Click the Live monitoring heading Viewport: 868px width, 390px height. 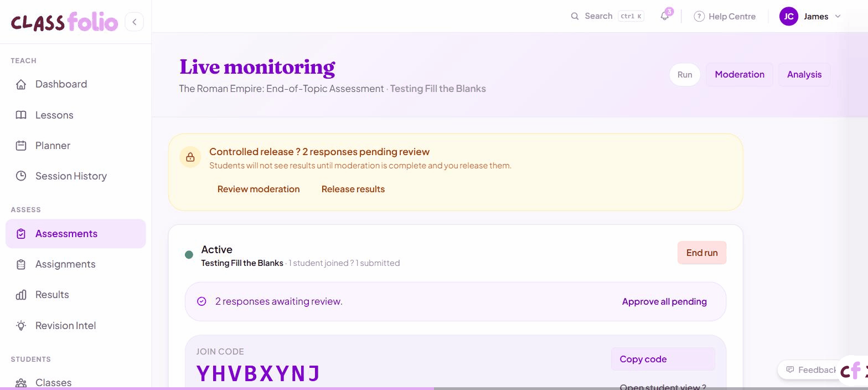[257, 67]
